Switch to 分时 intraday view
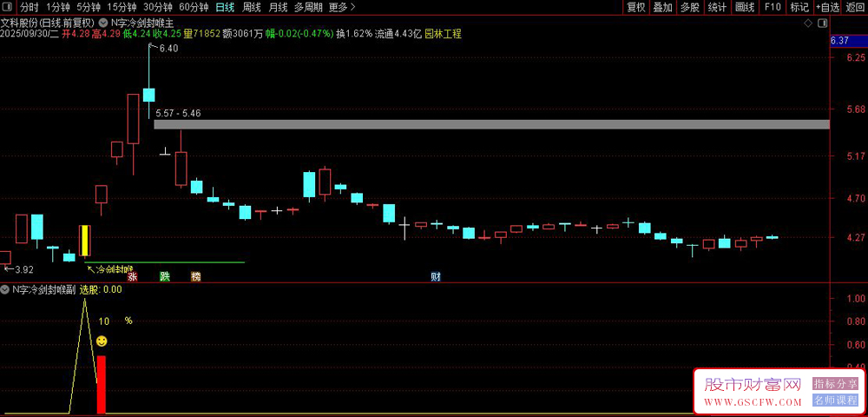Viewport: 868px width, 417px height. point(30,7)
